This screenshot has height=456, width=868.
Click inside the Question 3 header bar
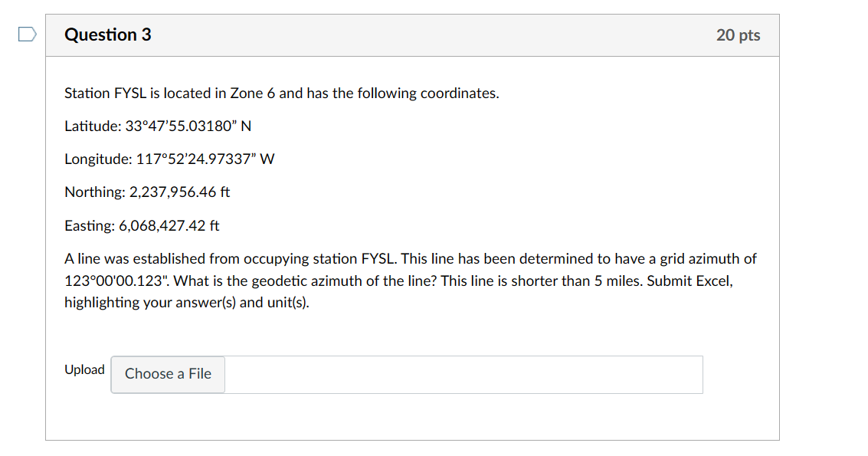(412, 35)
